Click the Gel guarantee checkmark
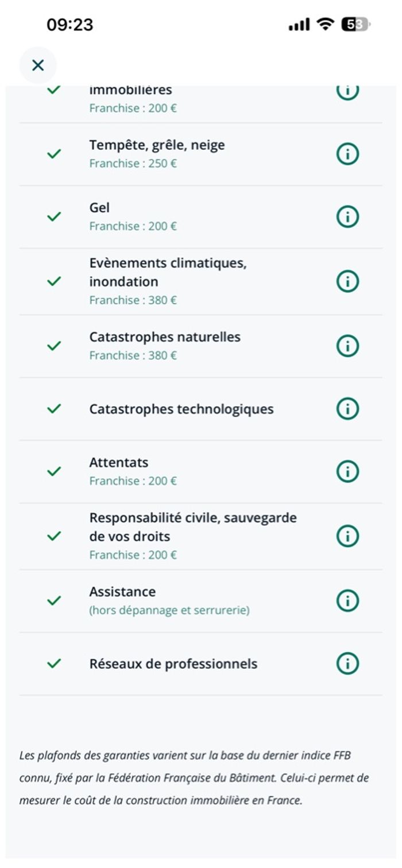This screenshot has width=402, height=868. (54, 216)
